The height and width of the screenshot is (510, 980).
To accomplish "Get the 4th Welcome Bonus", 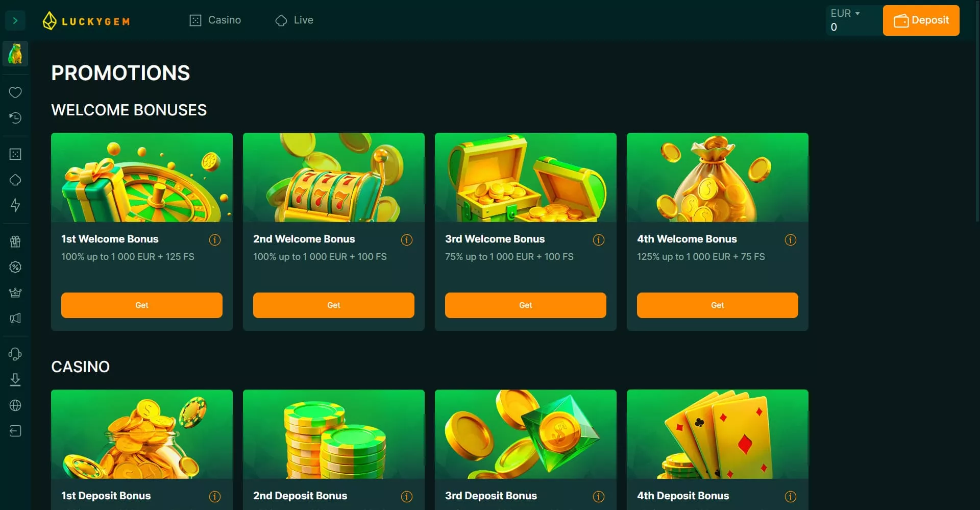I will 718,305.
